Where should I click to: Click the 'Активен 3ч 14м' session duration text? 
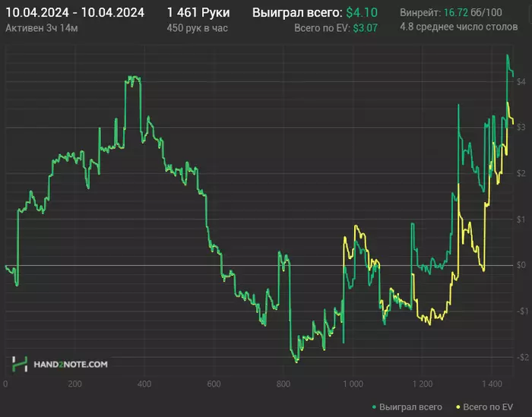click(42, 28)
